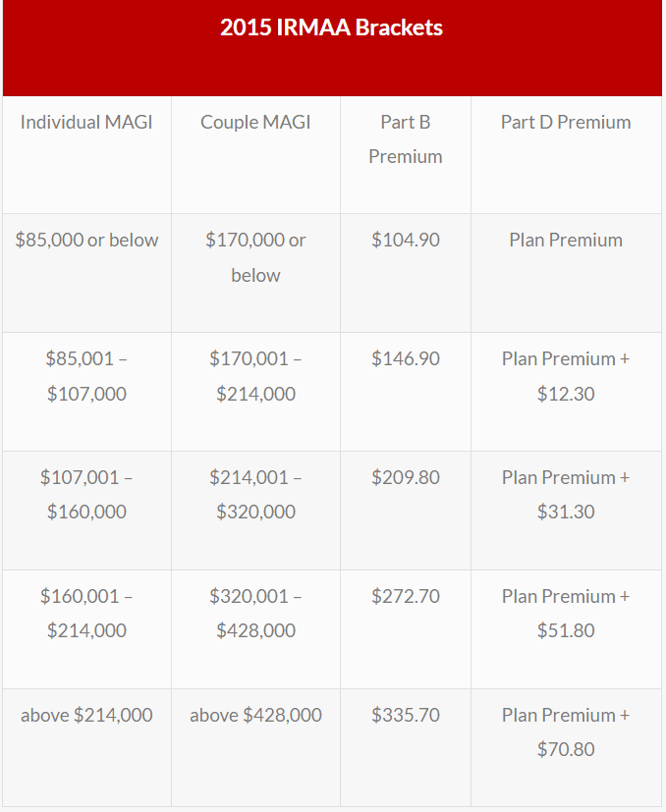This screenshot has width=666, height=812.
Task: Click the $85,001 – $107,000 income cell
Action: click(86, 376)
